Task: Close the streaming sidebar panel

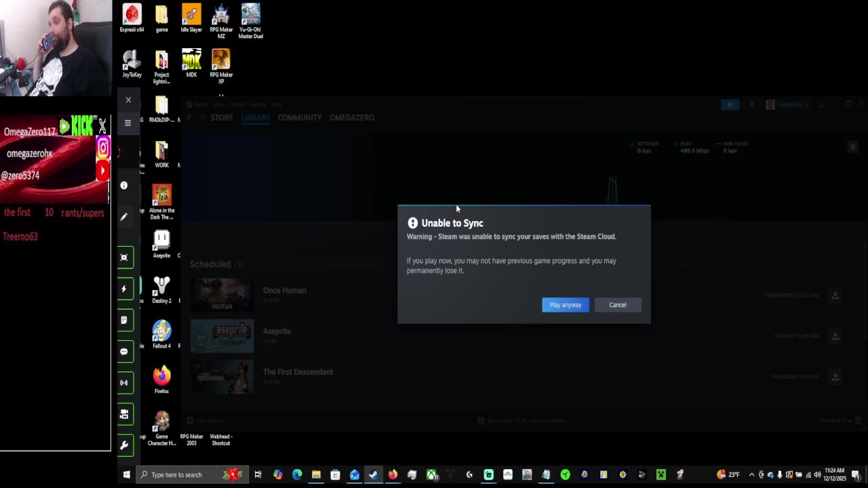Action: pyautogui.click(x=128, y=100)
